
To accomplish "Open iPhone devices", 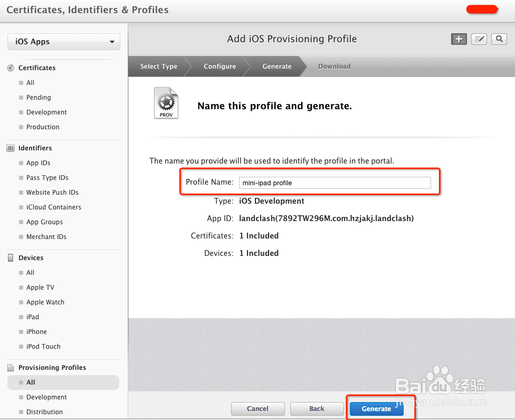I will [x=36, y=332].
